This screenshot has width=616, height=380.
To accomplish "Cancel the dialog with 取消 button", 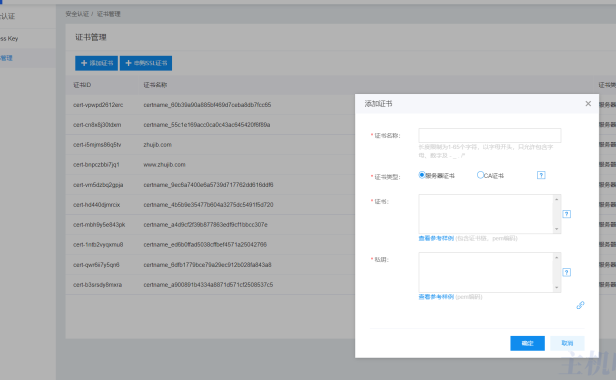I will [567, 343].
